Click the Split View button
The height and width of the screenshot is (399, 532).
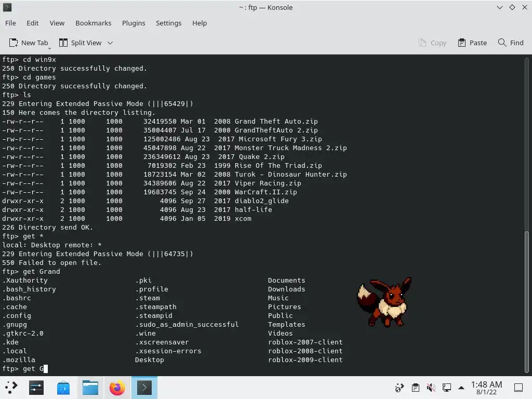(x=81, y=43)
